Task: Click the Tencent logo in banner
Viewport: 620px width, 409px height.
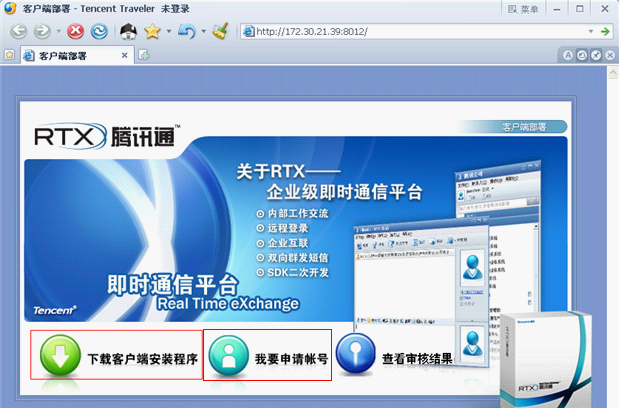Action: [55, 311]
